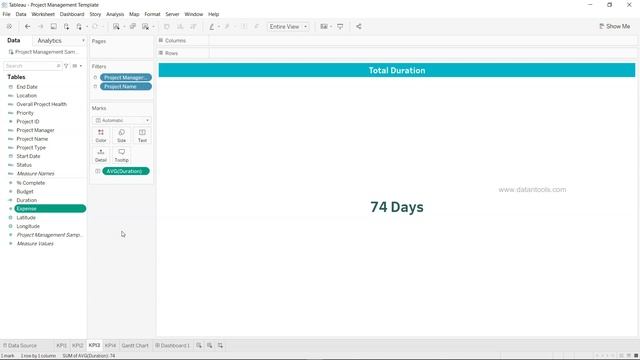Click the Duplicate sheet toolbar icon
Screen dimensions: 640x360
pos(133,27)
